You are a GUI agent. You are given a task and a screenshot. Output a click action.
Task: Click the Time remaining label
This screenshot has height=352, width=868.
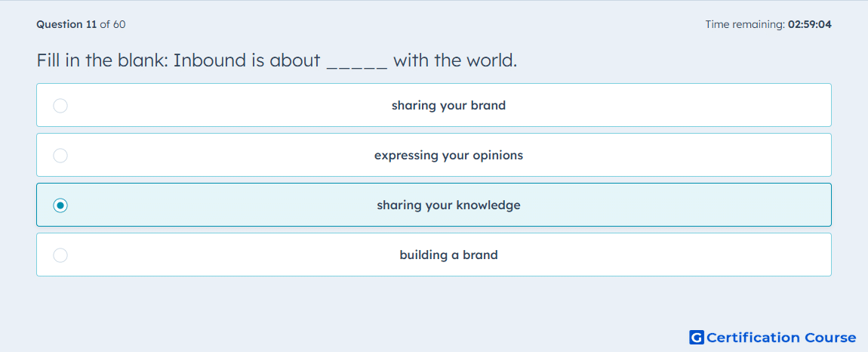point(744,24)
